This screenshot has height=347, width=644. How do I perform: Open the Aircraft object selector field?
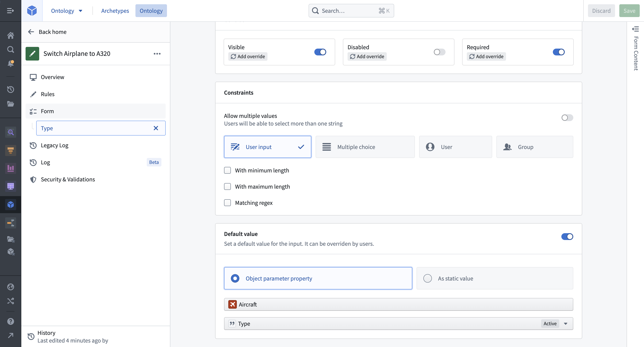point(398,304)
